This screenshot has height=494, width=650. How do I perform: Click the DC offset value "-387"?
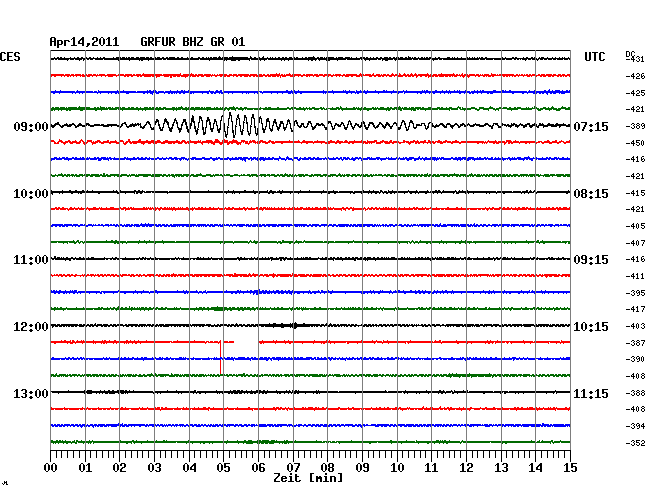[635, 343]
